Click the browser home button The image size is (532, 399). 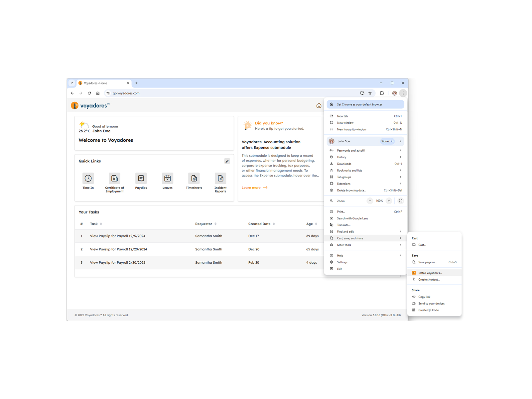[x=98, y=93]
